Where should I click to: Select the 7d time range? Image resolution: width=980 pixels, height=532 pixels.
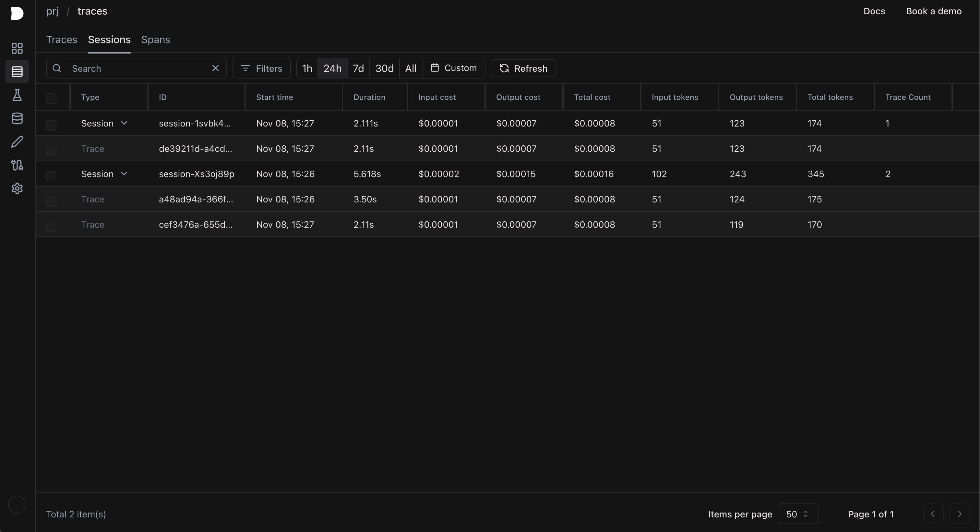[358, 68]
